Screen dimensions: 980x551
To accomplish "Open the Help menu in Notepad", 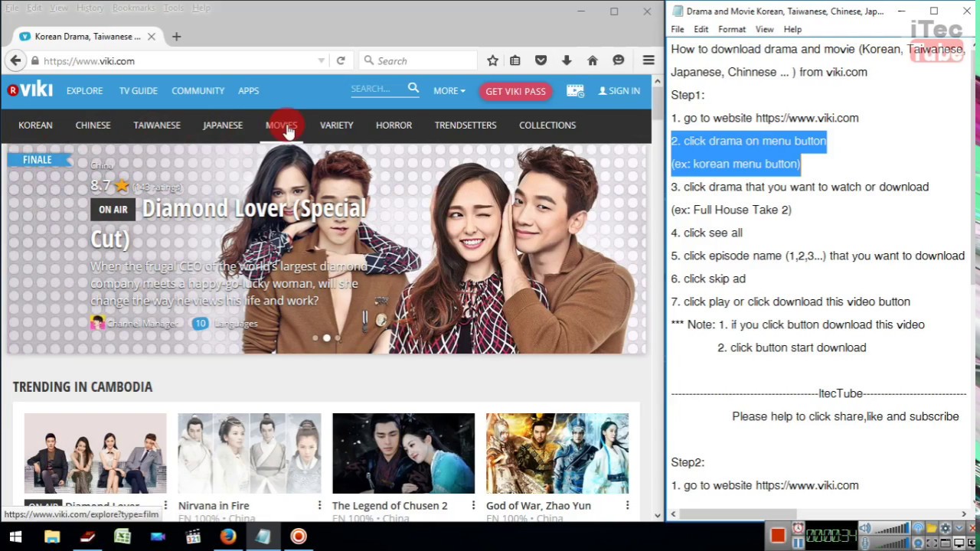I will (x=792, y=29).
